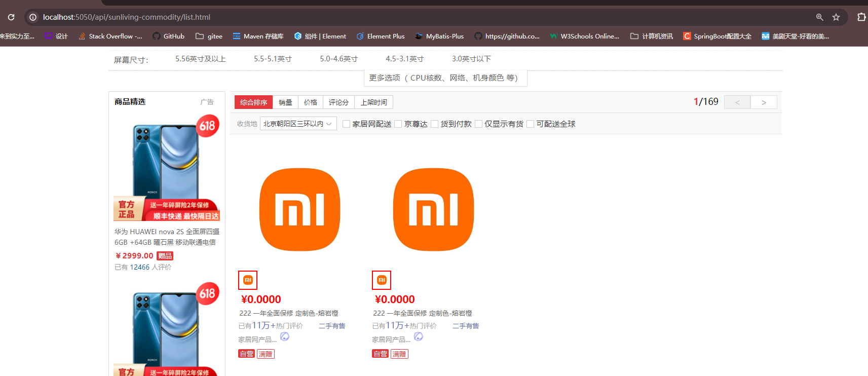The image size is (868, 376).
Task: Sort products by 价格
Action: [x=311, y=102]
